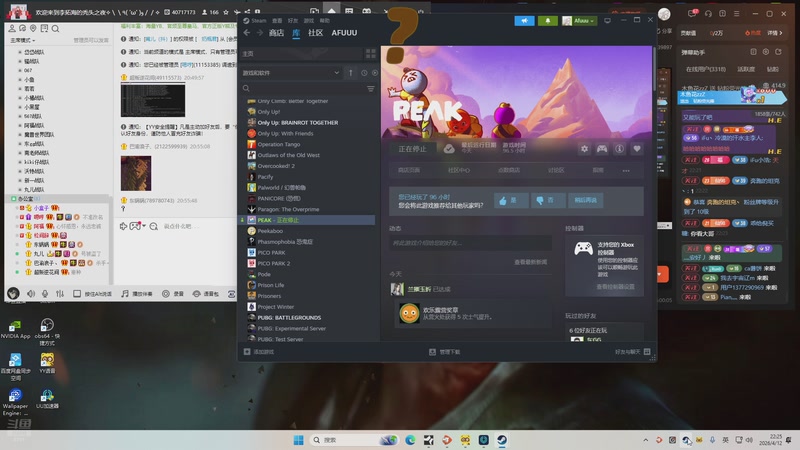Screen dimensions: 800x450
Task: Open the three-dots more links in PEAK
Action: (x=626, y=170)
